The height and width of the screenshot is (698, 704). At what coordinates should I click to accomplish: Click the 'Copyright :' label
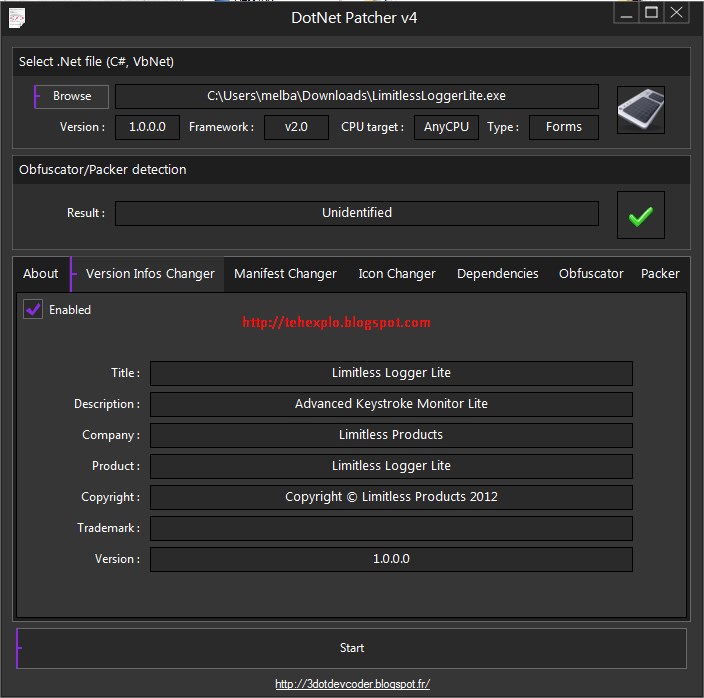coord(110,497)
